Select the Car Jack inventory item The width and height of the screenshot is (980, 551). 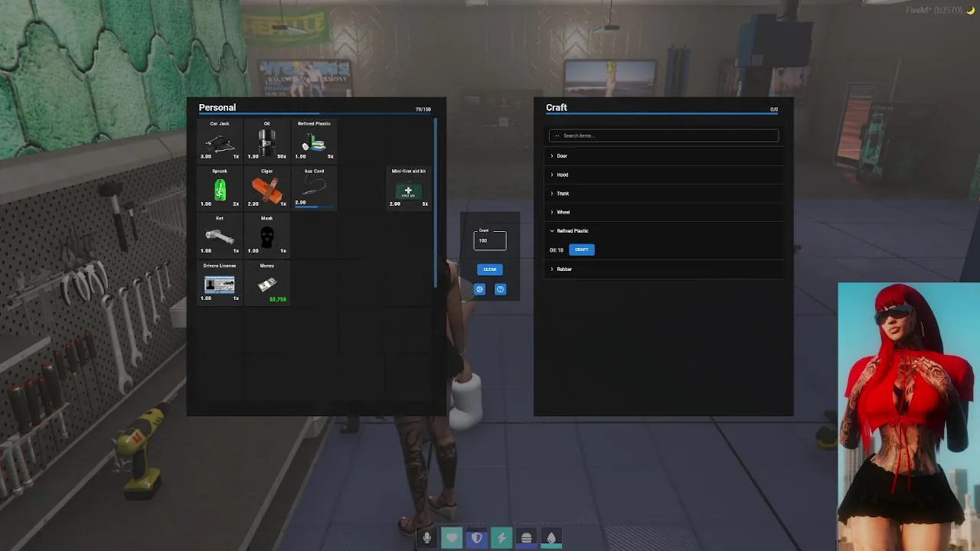[220, 140]
